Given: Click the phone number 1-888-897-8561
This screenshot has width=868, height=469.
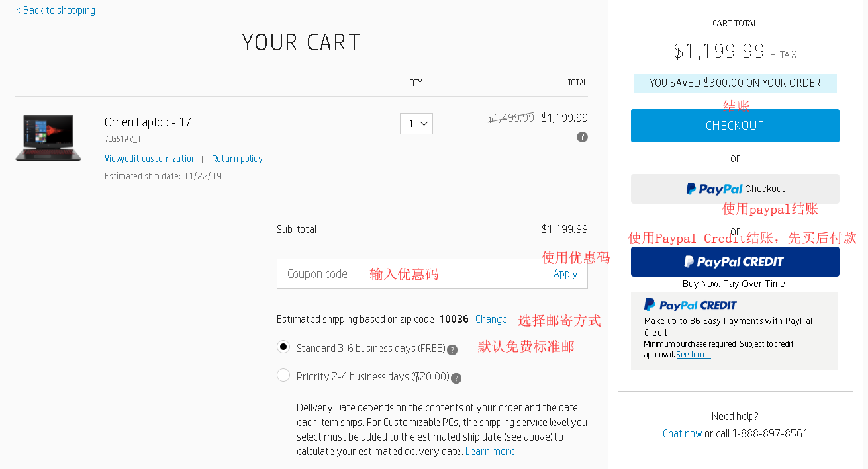Looking at the screenshot, I should coord(770,433).
